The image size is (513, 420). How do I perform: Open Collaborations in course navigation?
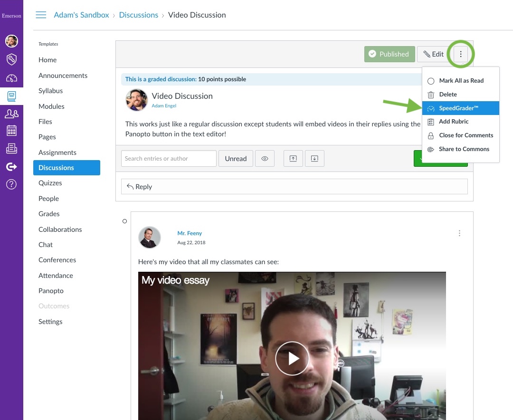(60, 229)
